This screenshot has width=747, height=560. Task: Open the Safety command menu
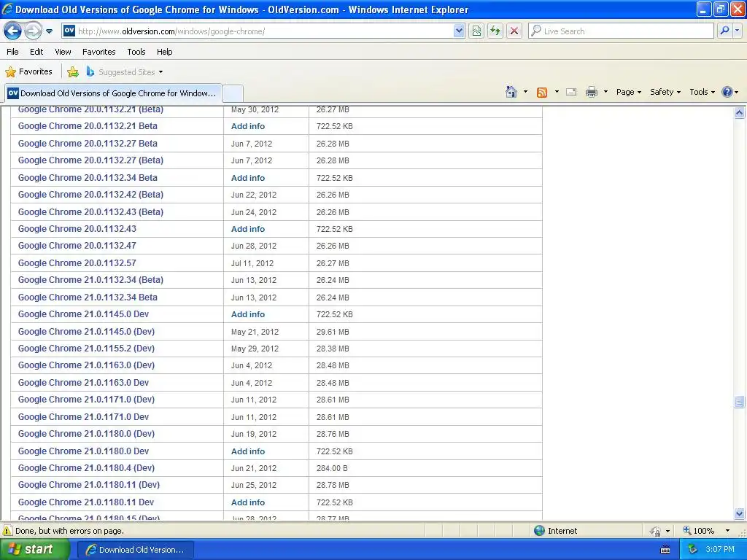click(x=665, y=92)
